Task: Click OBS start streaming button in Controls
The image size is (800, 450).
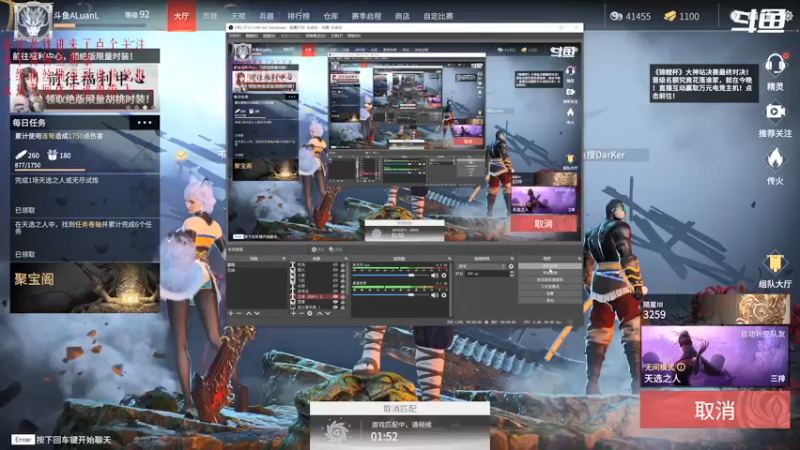Action: pos(550,265)
